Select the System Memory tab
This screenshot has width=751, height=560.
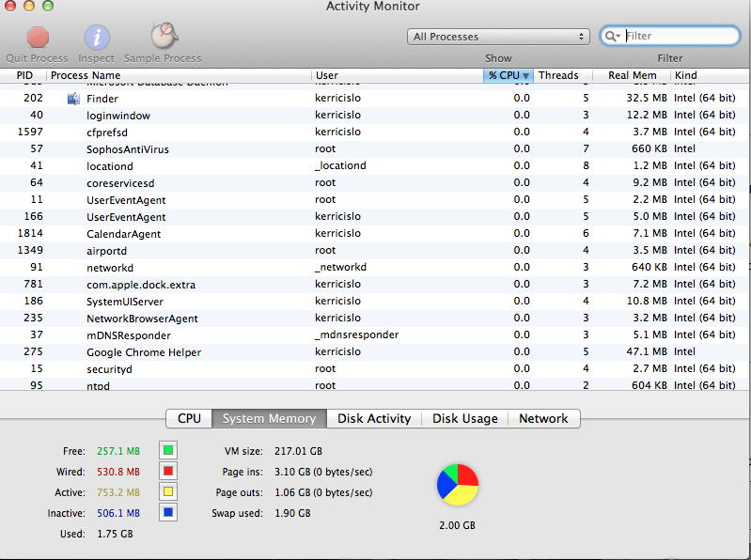(269, 418)
